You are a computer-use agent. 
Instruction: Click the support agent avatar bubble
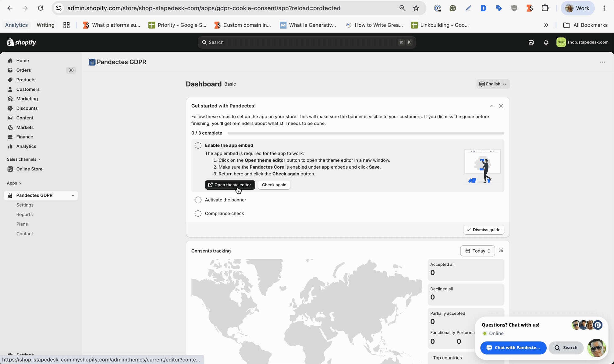point(596,348)
